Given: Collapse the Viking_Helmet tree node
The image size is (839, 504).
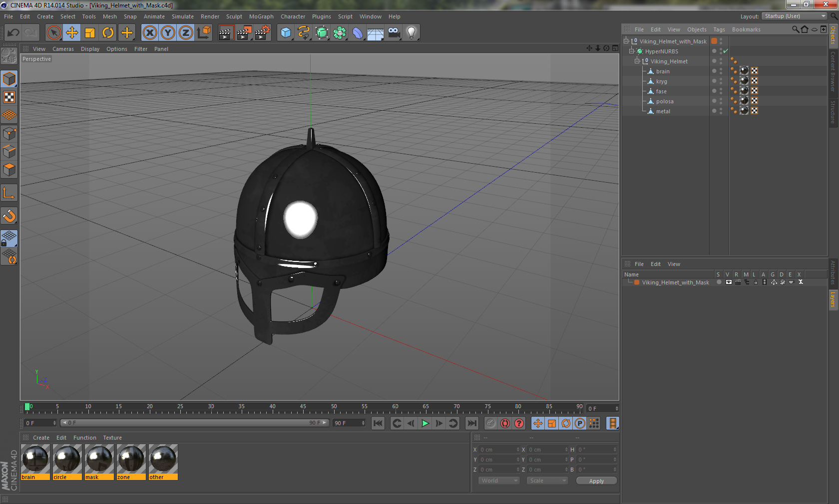Looking at the screenshot, I should (637, 61).
